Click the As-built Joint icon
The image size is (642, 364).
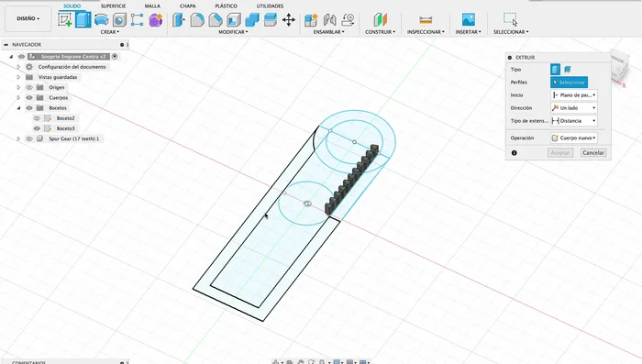tap(348, 19)
